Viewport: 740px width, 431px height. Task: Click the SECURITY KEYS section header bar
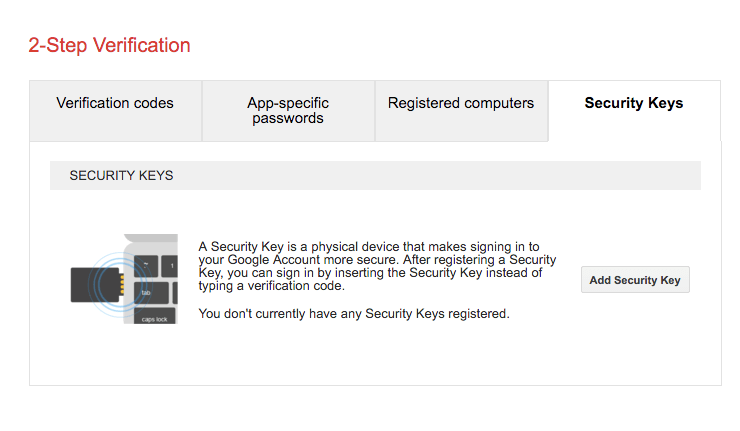click(375, 176)
